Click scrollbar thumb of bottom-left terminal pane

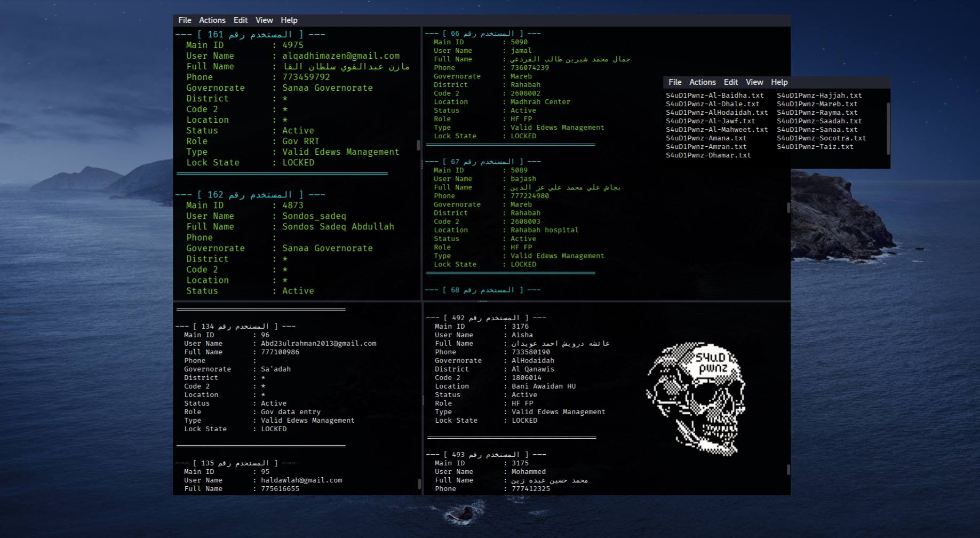[418, 484]
